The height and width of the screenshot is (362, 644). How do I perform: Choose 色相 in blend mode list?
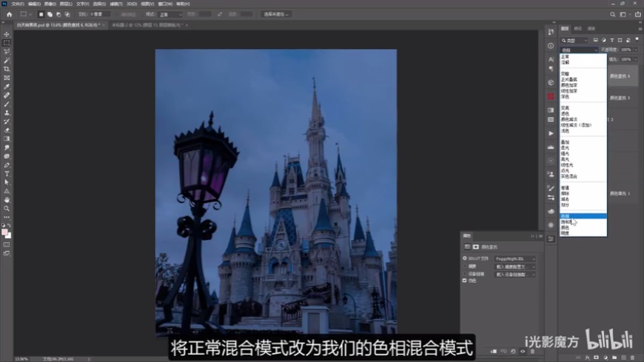pyautogui.click(x=583, y=216)
